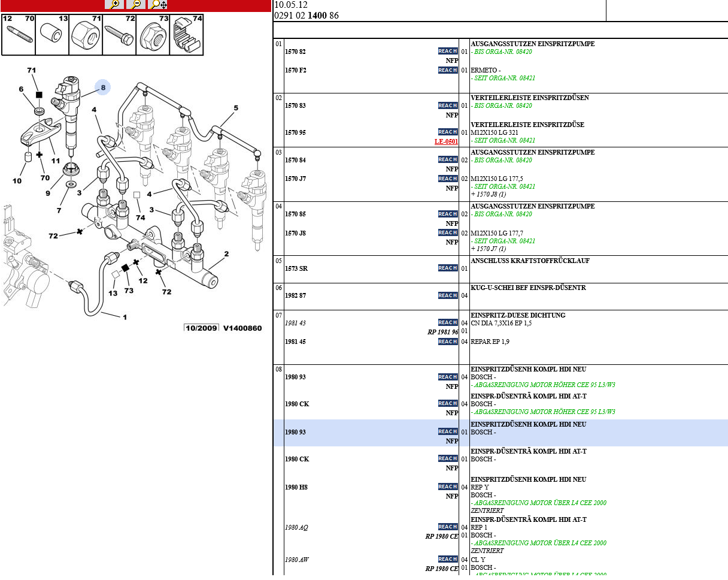Select part number 1980 H8

coord(296,488)
